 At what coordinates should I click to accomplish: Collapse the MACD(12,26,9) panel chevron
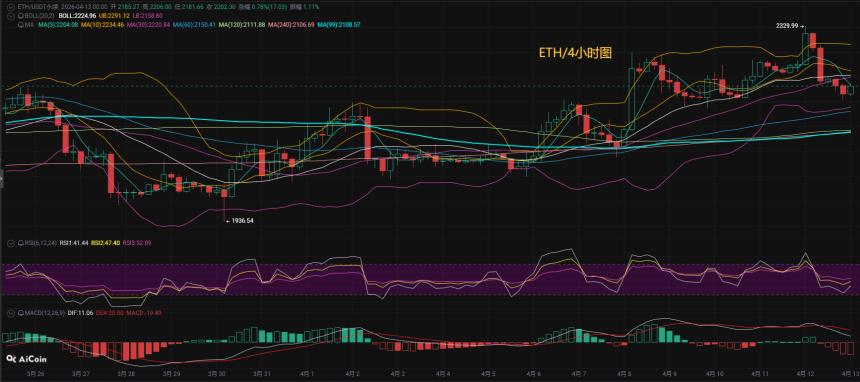(x=10, y=313)
